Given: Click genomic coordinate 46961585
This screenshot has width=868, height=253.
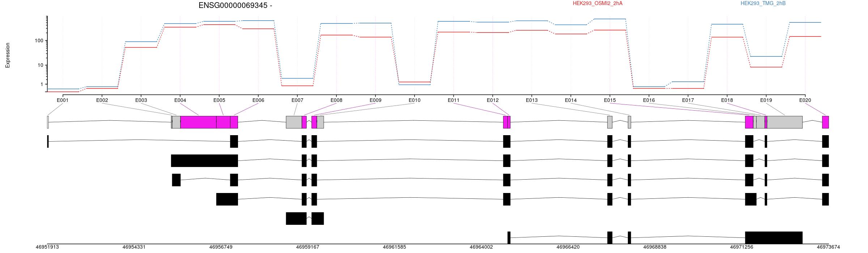Looking at the screenshot, I should (x=395, y=247).
